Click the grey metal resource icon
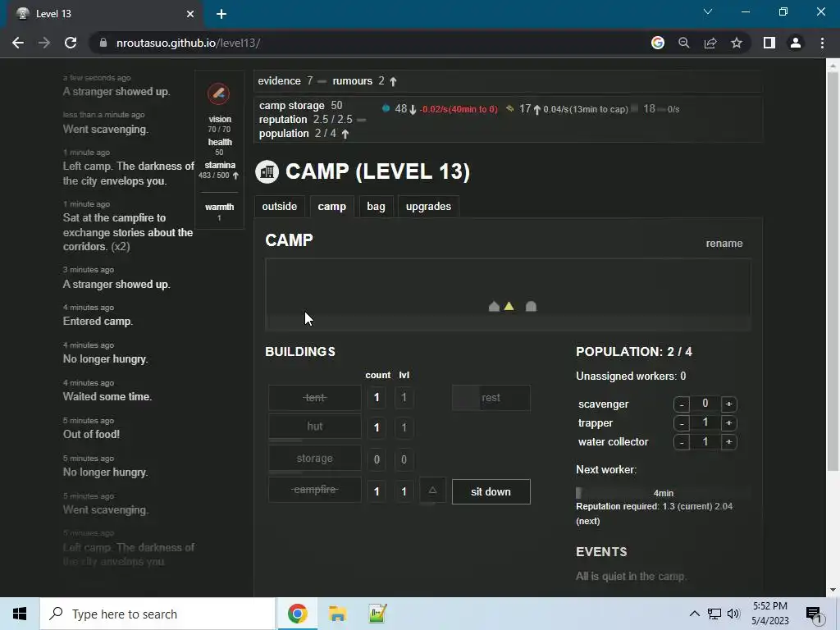Image resolution: width=840 pixels, height=630 pixels. [x=634, y=109]
